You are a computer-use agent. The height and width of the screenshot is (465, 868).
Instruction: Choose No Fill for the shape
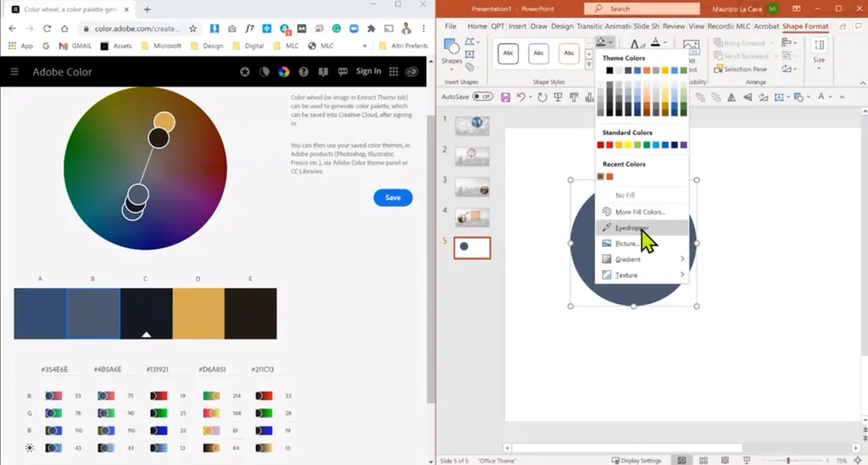coord(642,195)
